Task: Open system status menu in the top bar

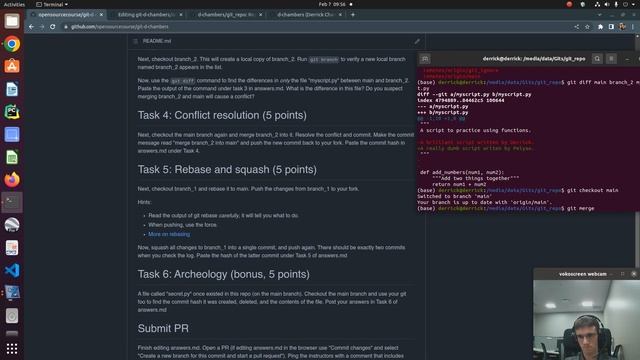Action: point(616,4)
